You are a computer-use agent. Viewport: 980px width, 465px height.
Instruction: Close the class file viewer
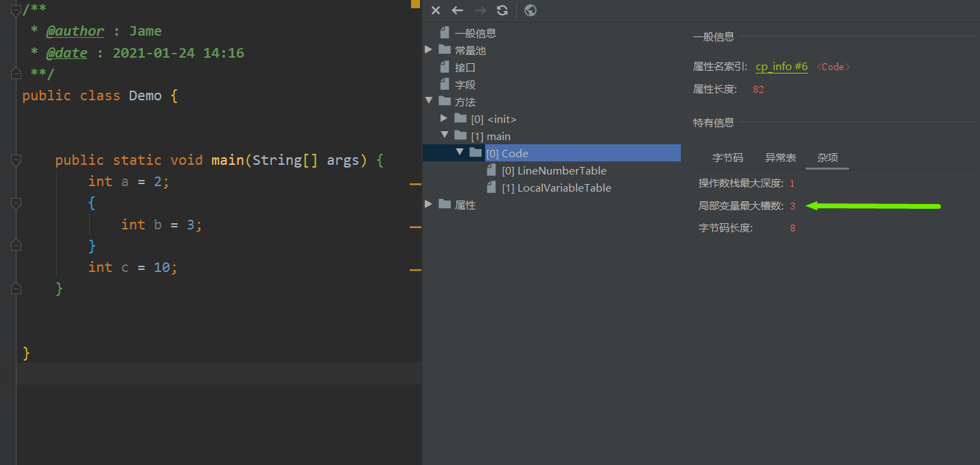(435, 10)
